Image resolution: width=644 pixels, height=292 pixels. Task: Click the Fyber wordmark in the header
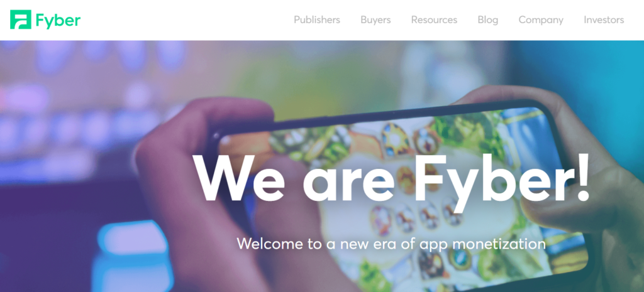coord(58,21)
